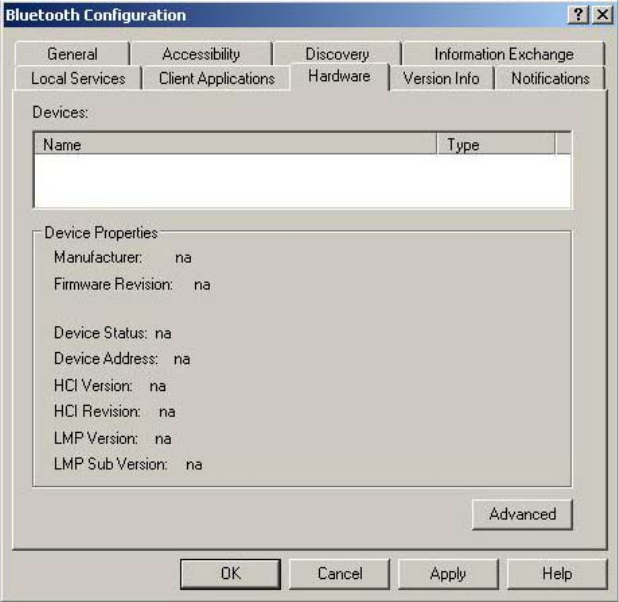Click inside the empty Devices list
This screenshot has height=602, width=619.
click(x=302, y=180)
